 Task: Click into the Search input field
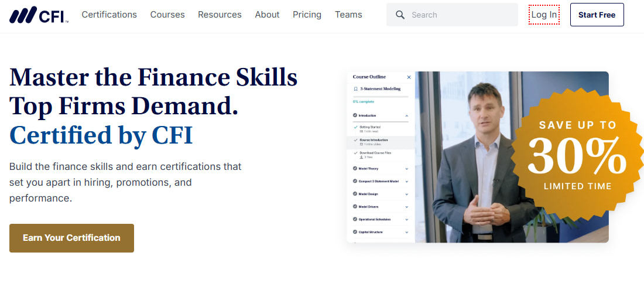(460, 15)
